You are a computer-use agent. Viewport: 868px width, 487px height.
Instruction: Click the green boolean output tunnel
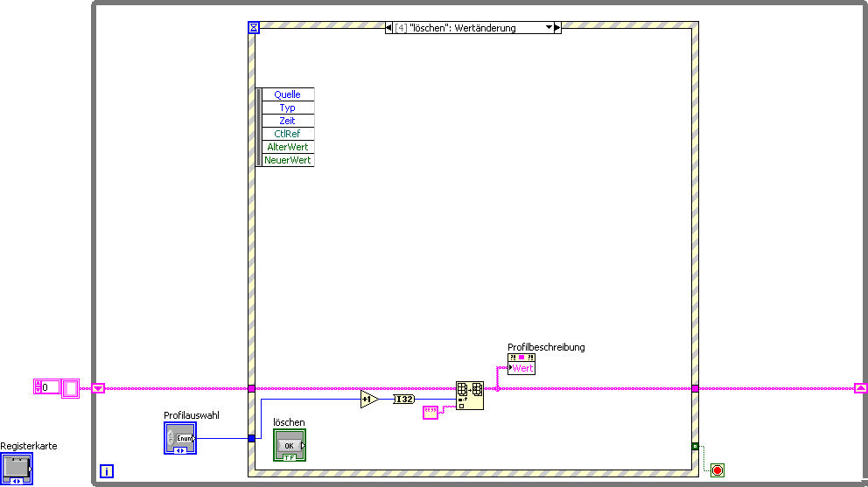[x=696, y=446]
